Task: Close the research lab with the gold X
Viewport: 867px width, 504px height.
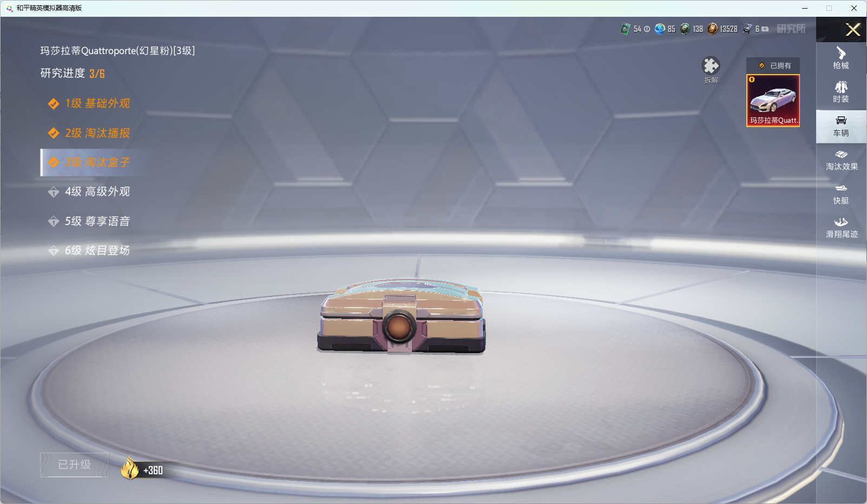Action: (x=853, y=30)
